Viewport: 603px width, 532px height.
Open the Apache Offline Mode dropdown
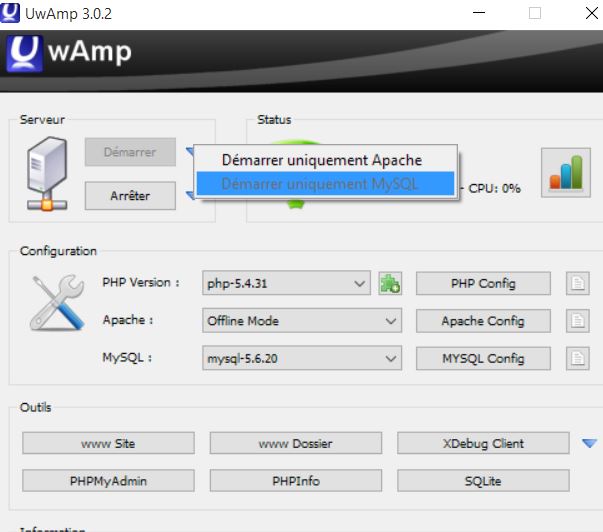[302, 320]
